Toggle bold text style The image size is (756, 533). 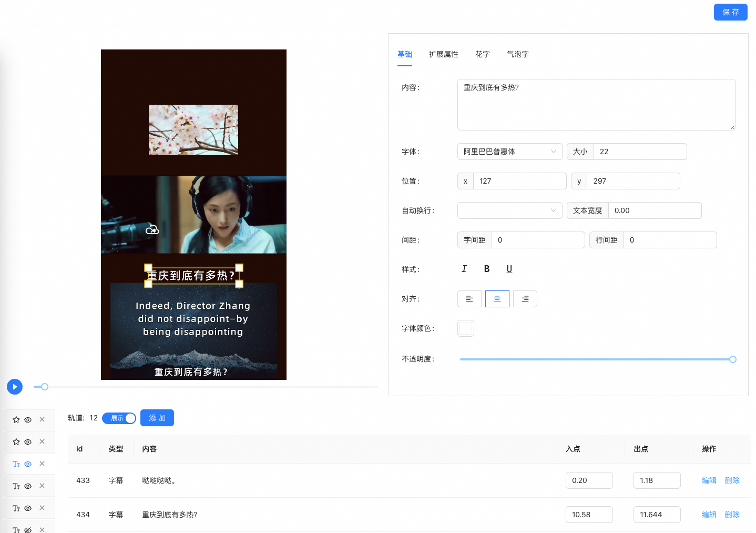pyautogui.click(x=487, y=269)
